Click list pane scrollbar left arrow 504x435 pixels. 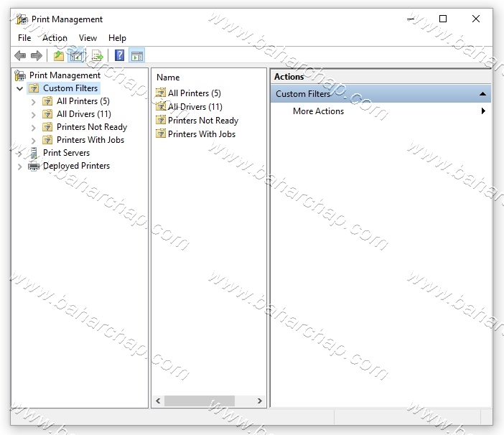coord(158,401)
